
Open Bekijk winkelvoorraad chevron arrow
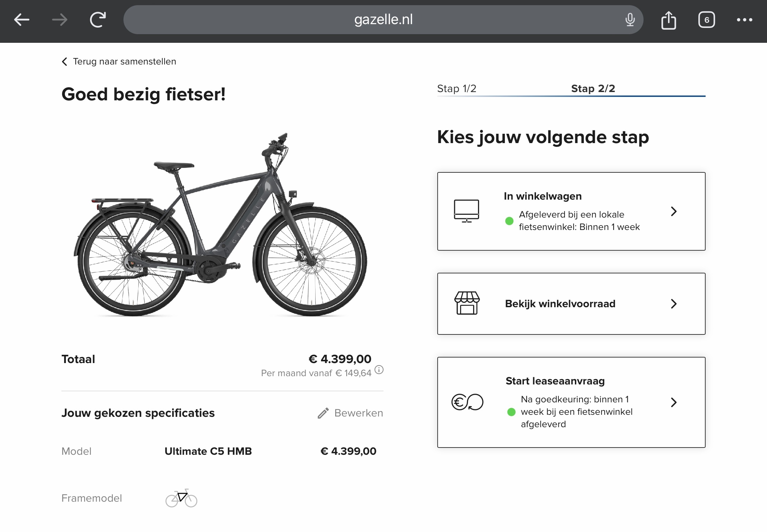coord(674,304)
